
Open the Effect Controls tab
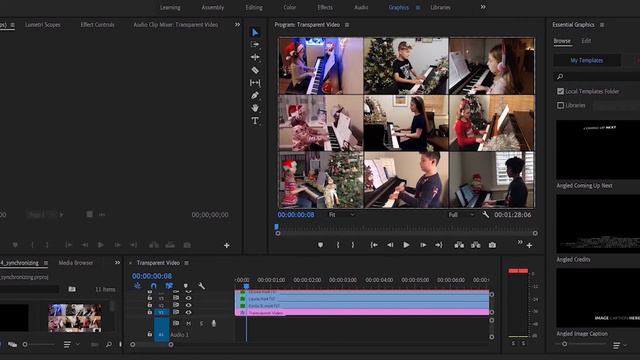97,24
